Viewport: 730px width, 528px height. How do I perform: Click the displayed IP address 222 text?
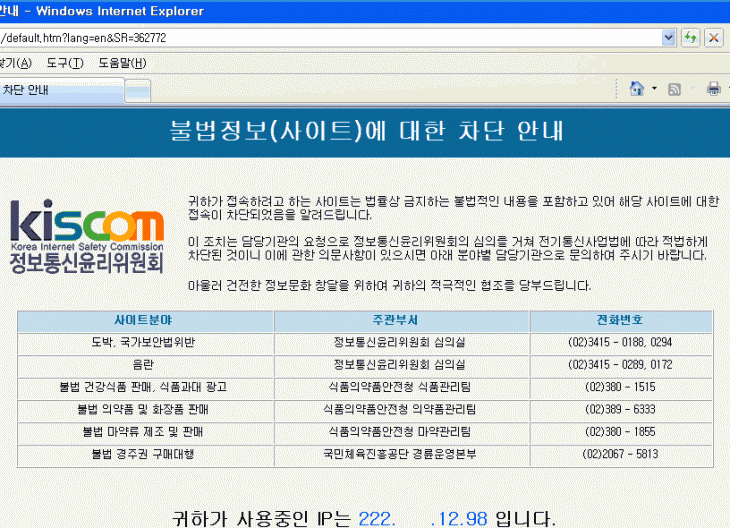coord(378,518)
